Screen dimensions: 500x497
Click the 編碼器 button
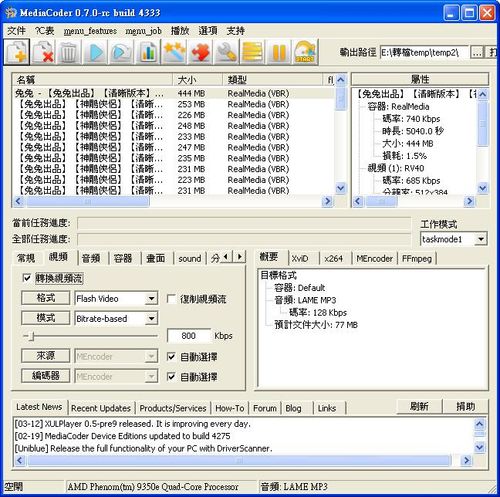coord(46,376)
